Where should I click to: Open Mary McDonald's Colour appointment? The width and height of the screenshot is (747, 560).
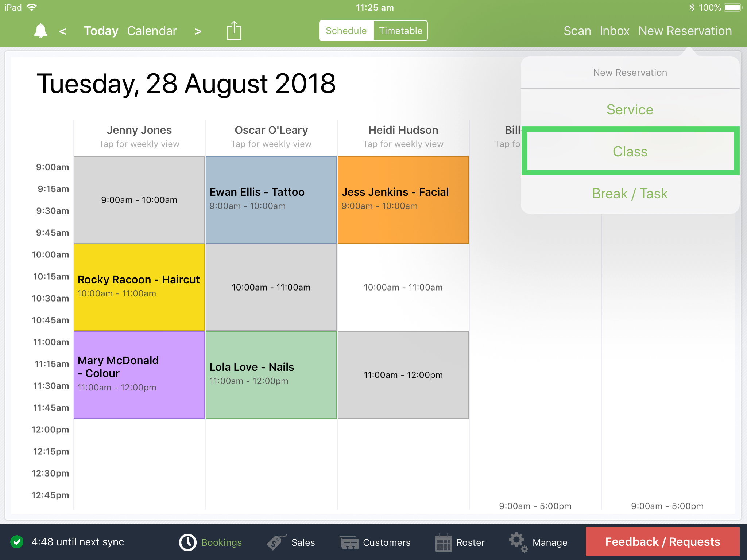pyautogui.click(x=139, y=374)
